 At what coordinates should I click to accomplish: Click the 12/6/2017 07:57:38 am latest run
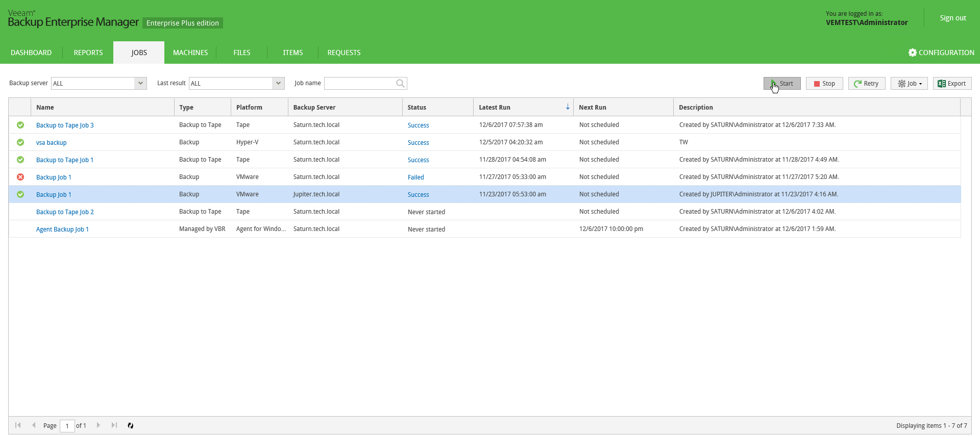tap(511, 125)
